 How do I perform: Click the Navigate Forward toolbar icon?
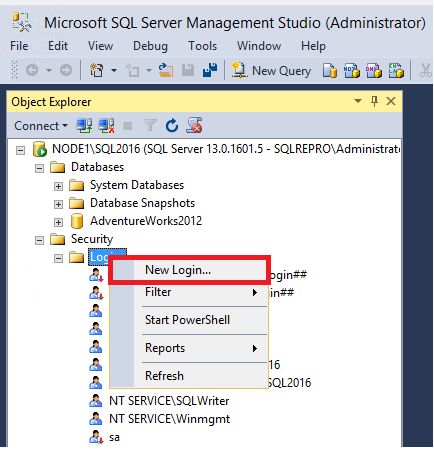66,70
